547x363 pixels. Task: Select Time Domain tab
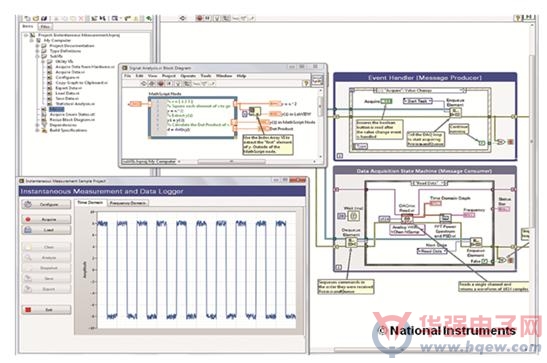[90, 203]
